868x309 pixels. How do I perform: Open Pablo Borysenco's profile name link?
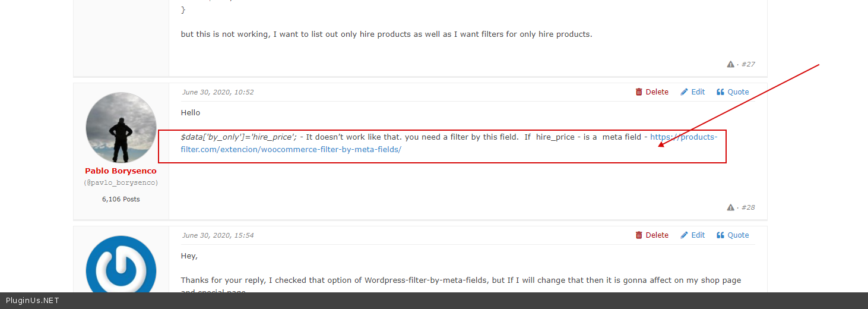click(x=121, y=171)
